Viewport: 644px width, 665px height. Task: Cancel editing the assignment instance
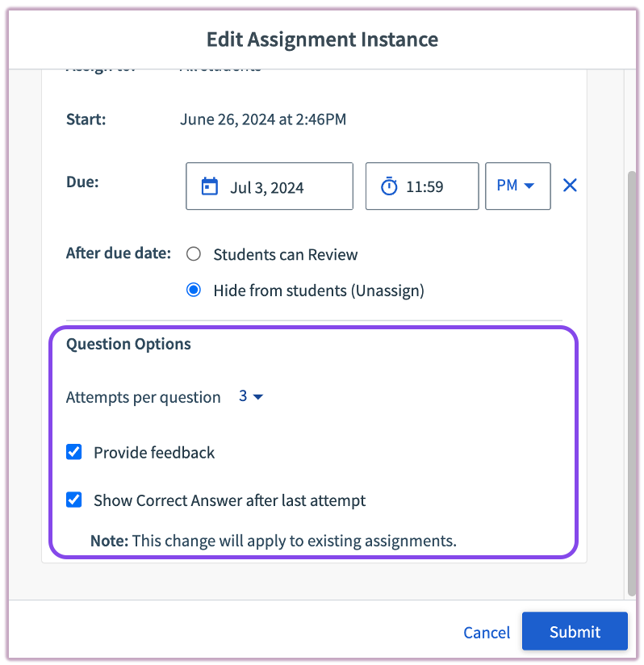tap(486, 632)
